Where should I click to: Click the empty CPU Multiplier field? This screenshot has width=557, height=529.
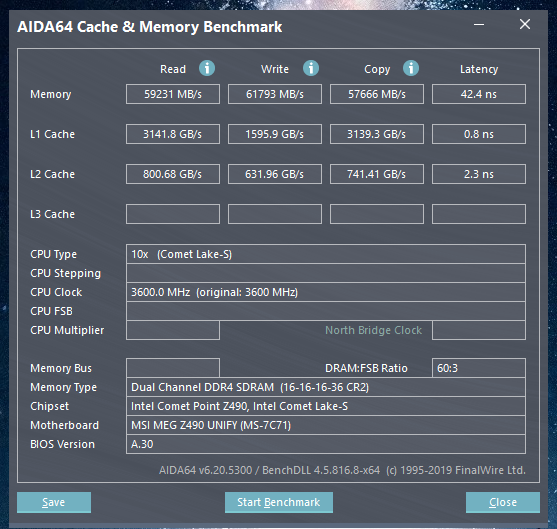click(173, 330)
